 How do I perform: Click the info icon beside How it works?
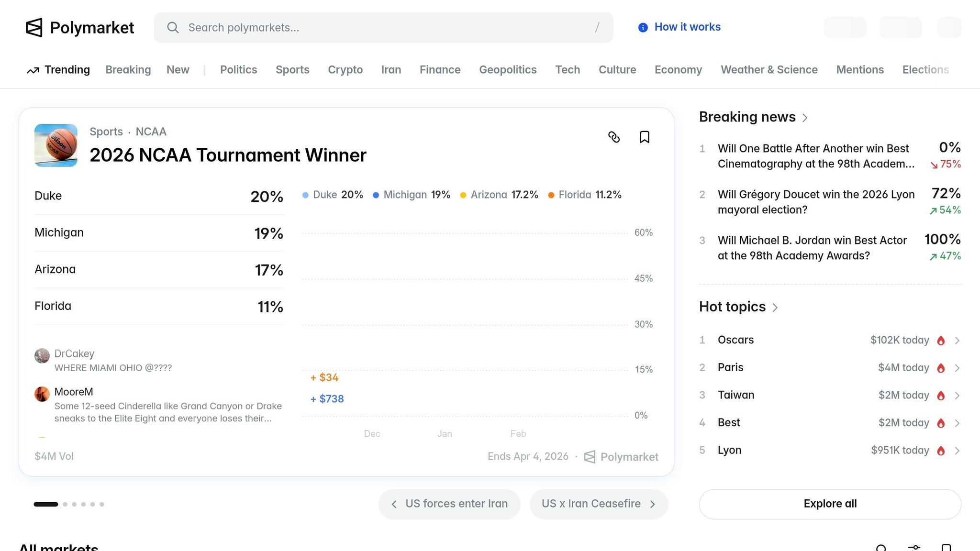coord(643,28)
